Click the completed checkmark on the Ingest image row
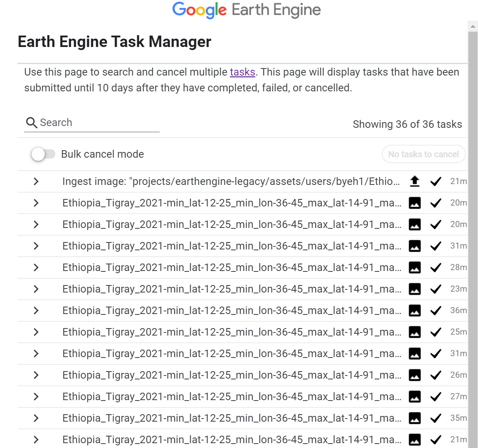478x448 pixels. (435, 181)
